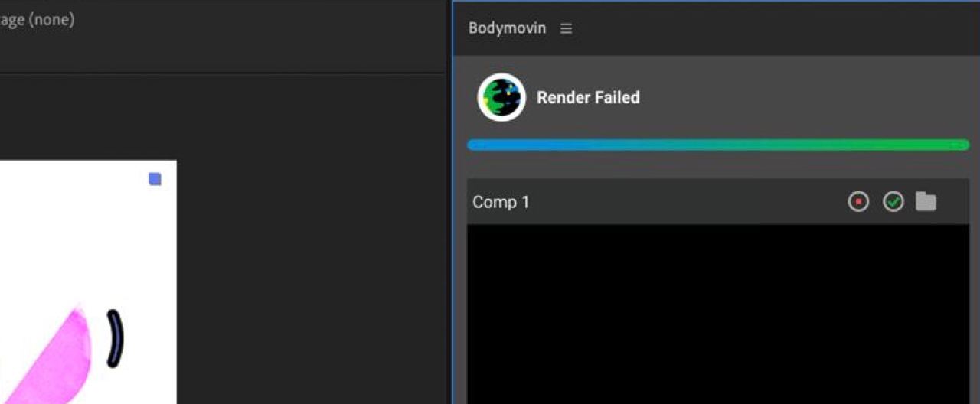This screenshot has width=980, height=404.
Task: Select the blue square layer handle on canvas
Action: pos(155,179)
